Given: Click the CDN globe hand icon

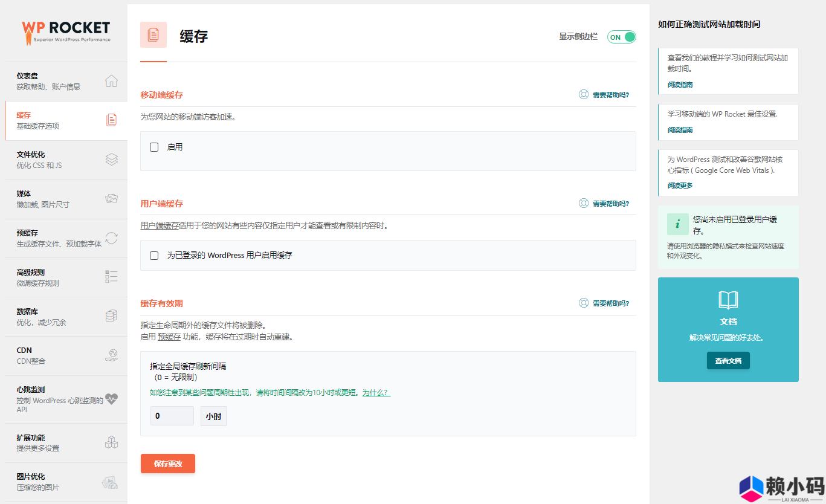Looking at the screenshot, I should (111, 355).
